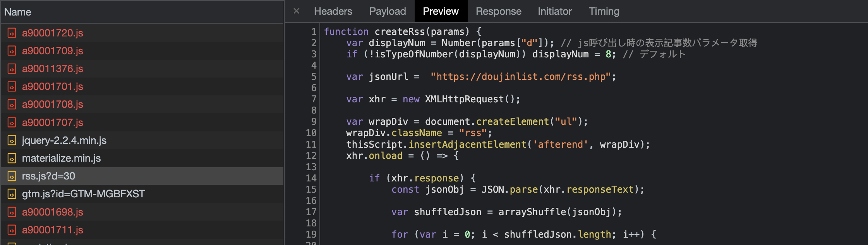
Task: Open the Initiator tab
Action: click(554, 11)
